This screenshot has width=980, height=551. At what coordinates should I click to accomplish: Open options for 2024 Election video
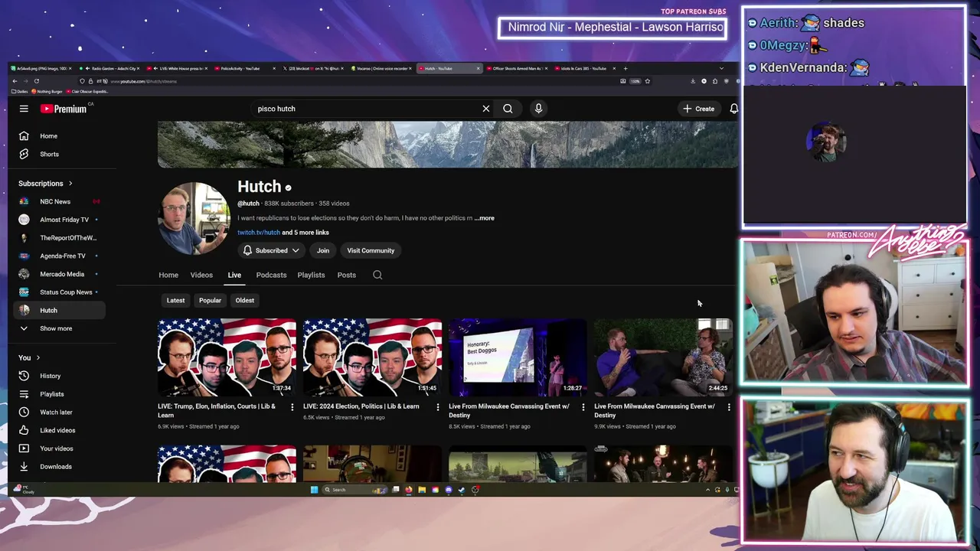[437, 407]
